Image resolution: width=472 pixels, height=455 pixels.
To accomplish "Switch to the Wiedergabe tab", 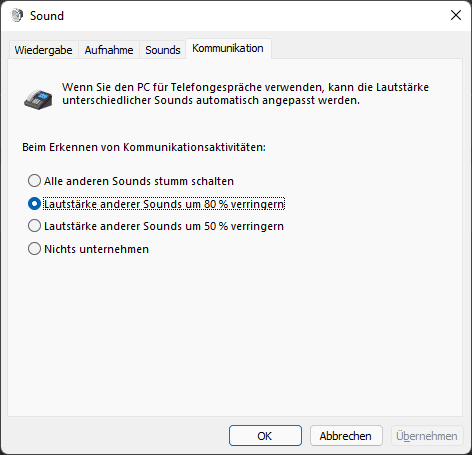I will tap(43, 50).
